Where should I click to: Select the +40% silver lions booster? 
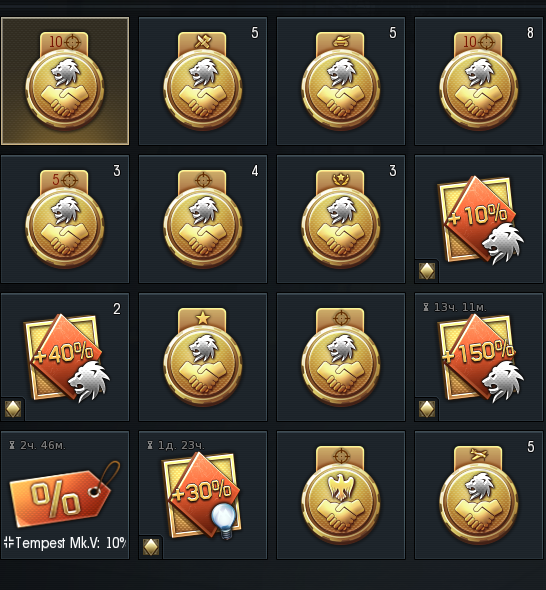click(x=65, y=357)
